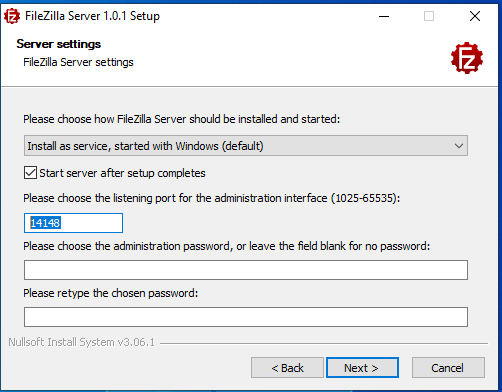
Task: Click the Next > button
Action: pyautogui.click(x=362, y=368)
